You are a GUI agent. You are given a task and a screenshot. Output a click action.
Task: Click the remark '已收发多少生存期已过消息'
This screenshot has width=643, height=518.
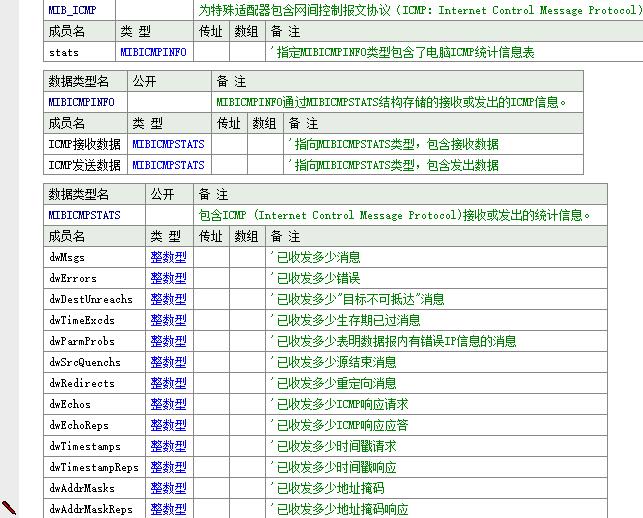click(x=345, y=320)
